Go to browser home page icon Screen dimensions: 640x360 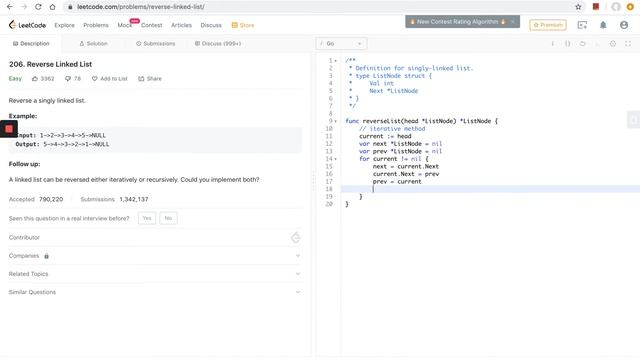tap(53, 7)
